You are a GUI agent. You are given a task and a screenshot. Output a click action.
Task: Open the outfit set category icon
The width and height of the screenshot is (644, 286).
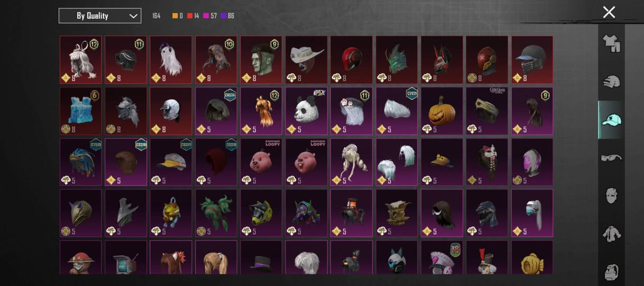[x=611, y=43]
